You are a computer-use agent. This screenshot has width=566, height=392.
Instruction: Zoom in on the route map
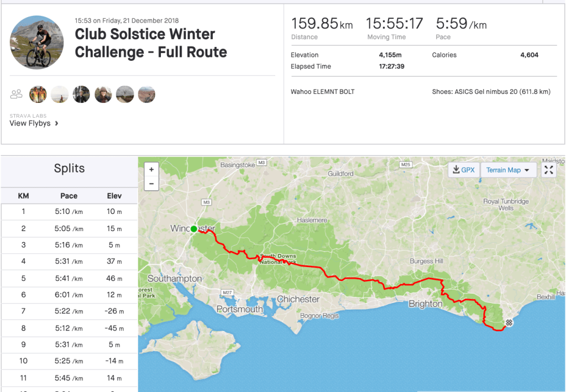pos(151,170)
